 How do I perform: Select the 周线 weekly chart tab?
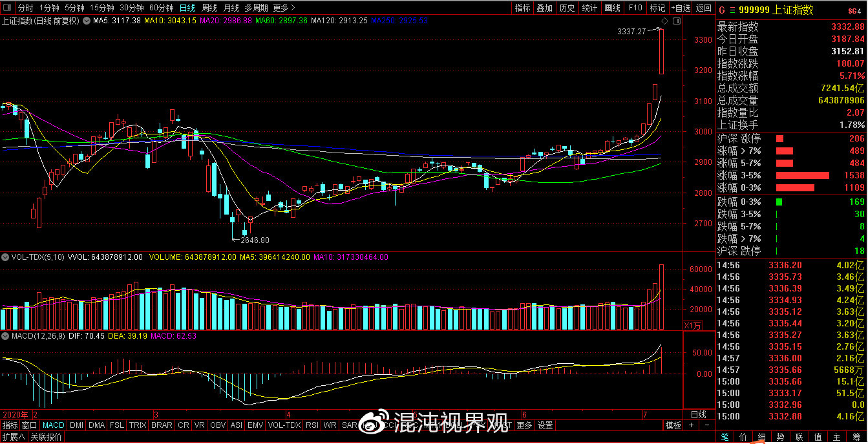click(209, 8)
